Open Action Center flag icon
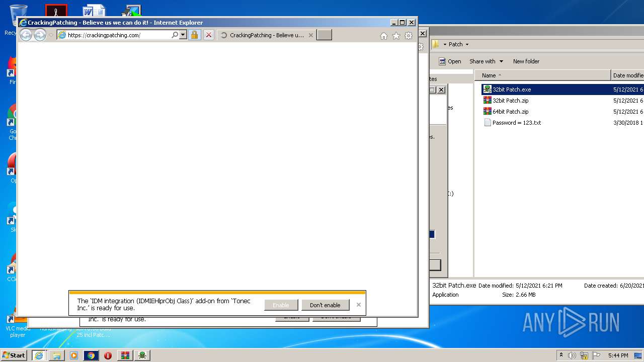Image resolution: width=644 pixels, height=362 pixels. point(596,355)
